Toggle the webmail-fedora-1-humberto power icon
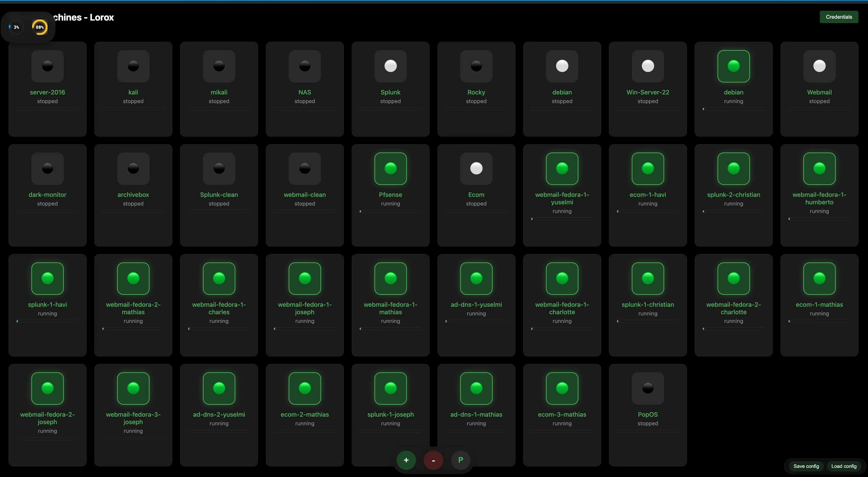Viewport: 868px width, 477px height. [x=819, y=169]
